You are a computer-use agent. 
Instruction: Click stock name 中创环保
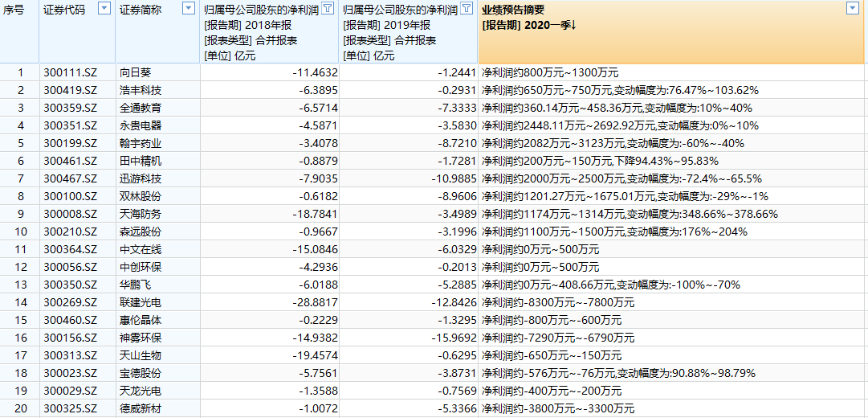pos(141,267)
